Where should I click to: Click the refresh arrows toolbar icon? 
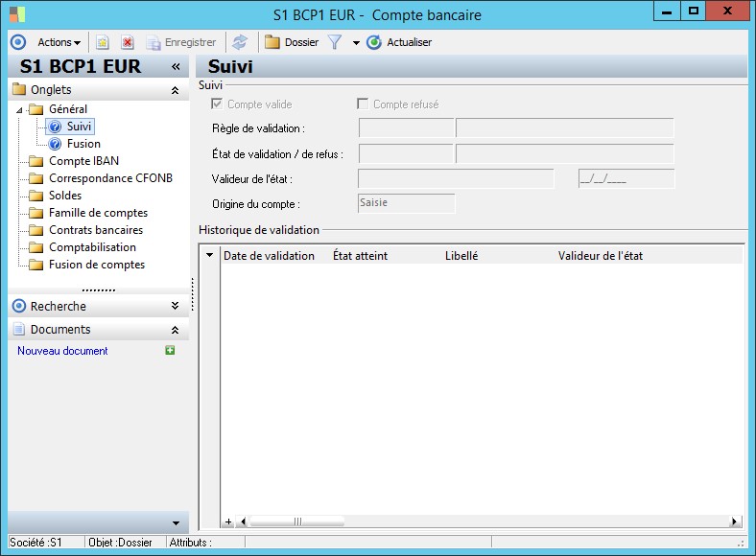[240, 42]
